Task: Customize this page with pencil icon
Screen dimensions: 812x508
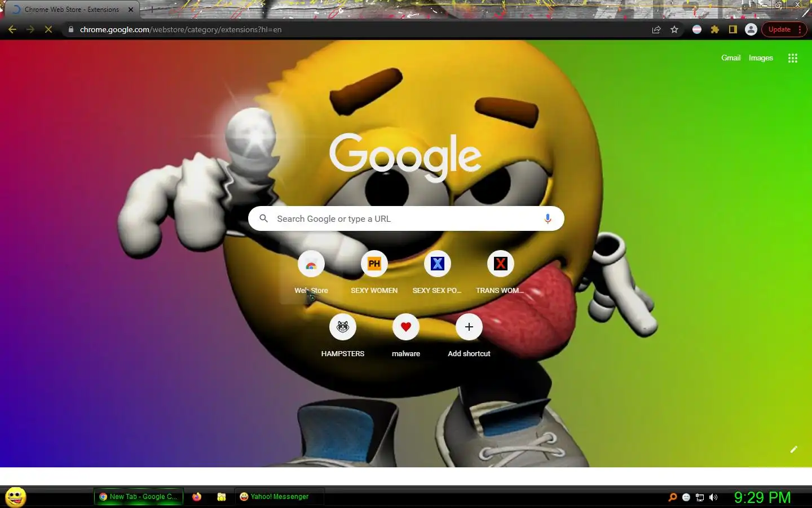Action: tap(794, 449)
